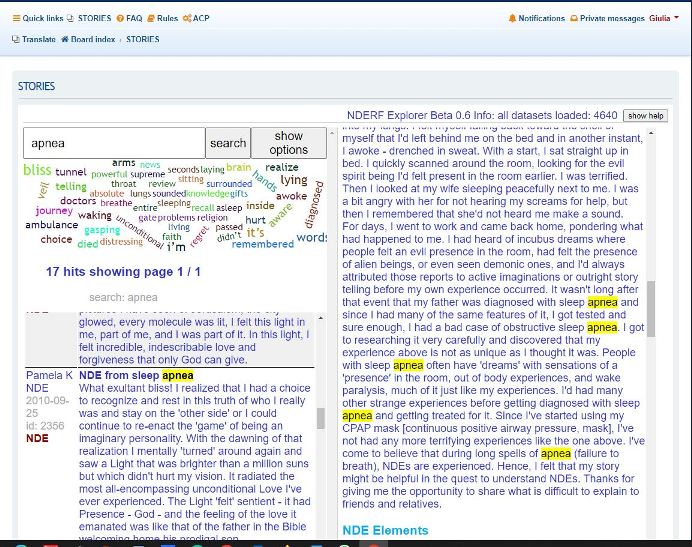Select the word waking in the word cloud

[94, 215]
